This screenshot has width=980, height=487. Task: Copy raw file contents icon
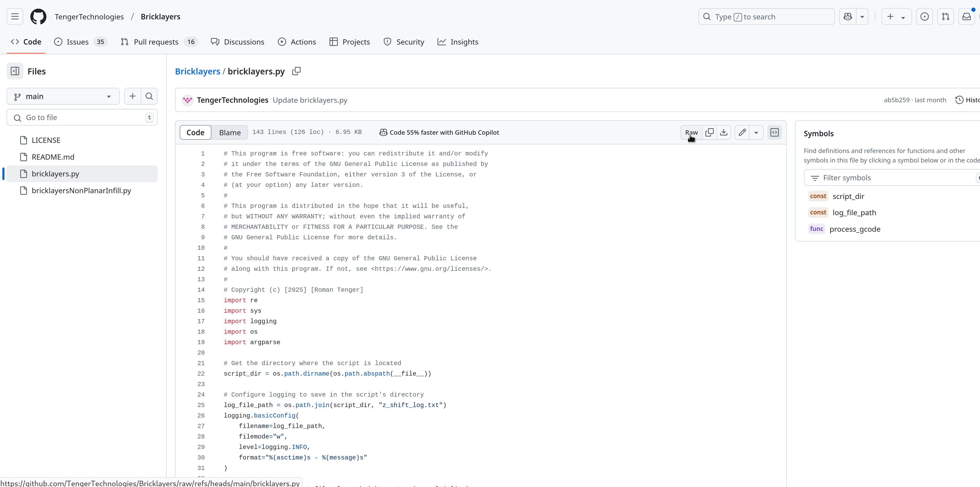click(x=709, y=132)
